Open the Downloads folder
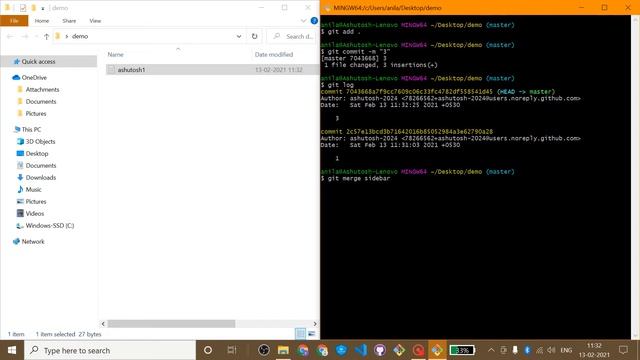640x360 pixels. [x=40, y=178]
